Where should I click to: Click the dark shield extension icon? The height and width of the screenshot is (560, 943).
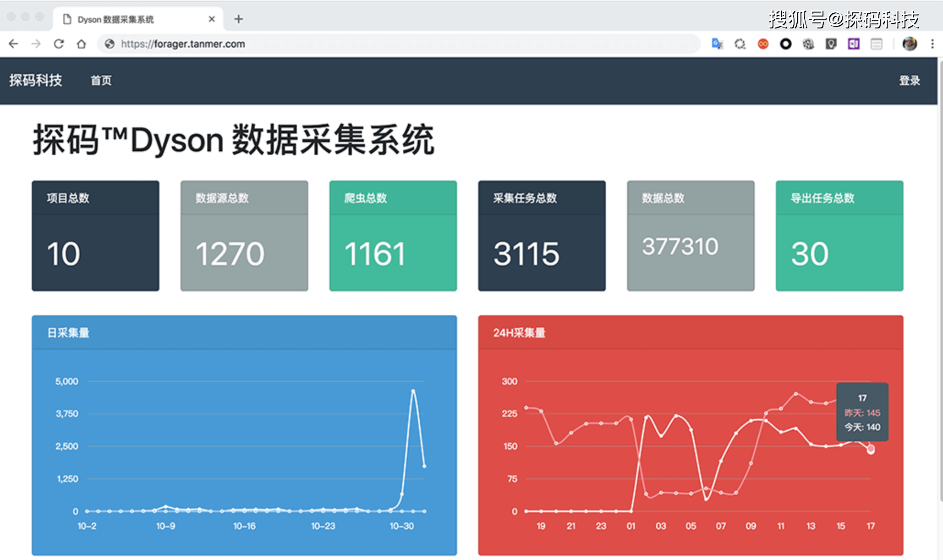coord(831,44)
